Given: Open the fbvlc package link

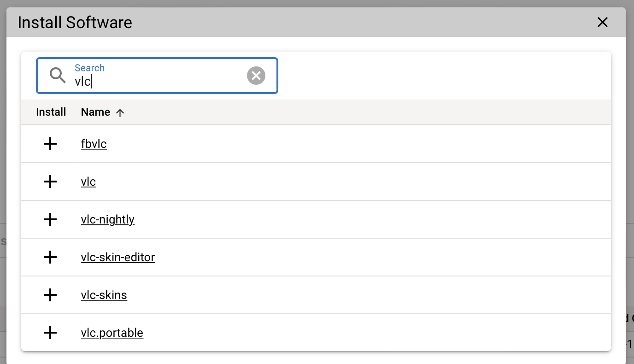Looking at the screenshot, I should coord(94,144).
